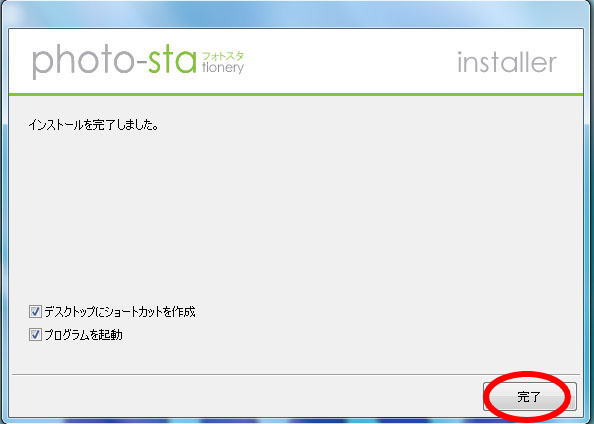Toggle the プログラムを起動 checkbox

click(x=35, y=335)
